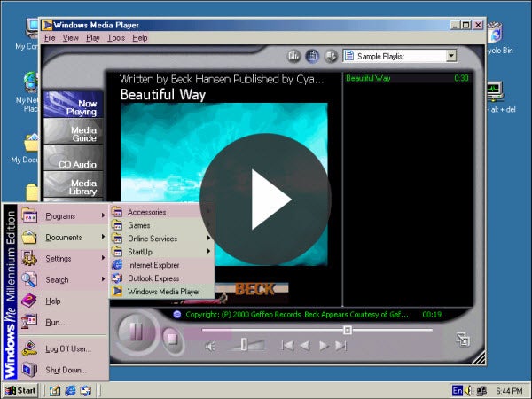Click the seek bar position handle
This screenshot has width=532, height=399.
pos(348,330)
